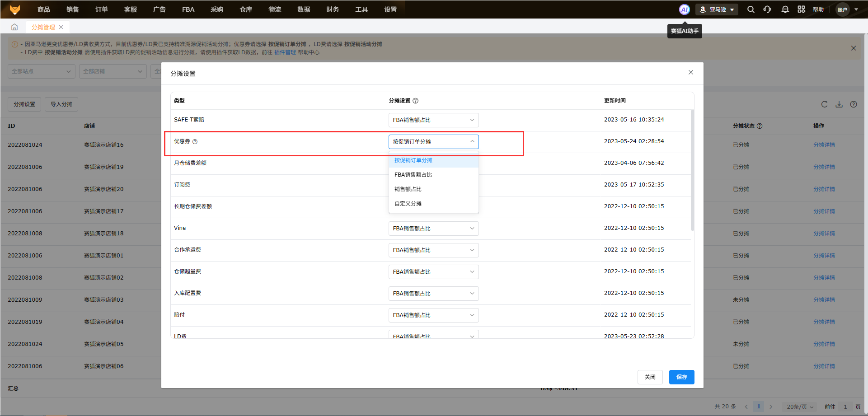Open the 账户 account menu
The height and width of the screenshot is (416, 868).
pyautogui.click(x=847, y=9)
